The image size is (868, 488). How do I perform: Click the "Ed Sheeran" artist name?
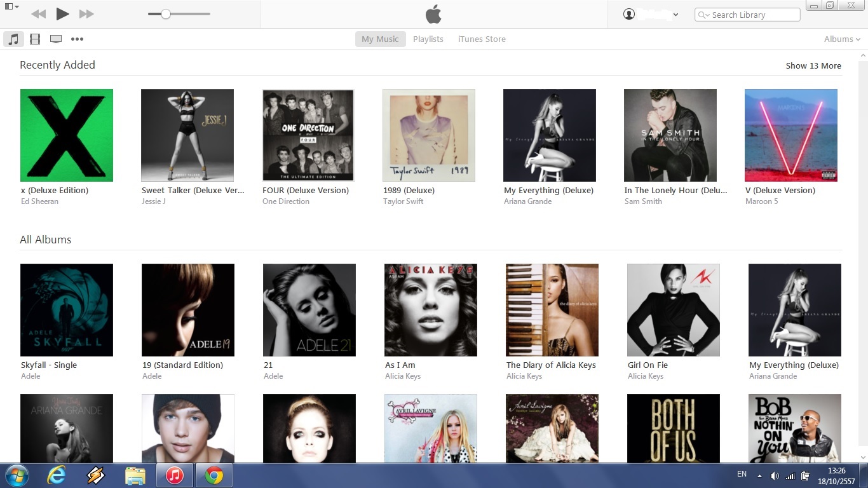pos(39,201)
